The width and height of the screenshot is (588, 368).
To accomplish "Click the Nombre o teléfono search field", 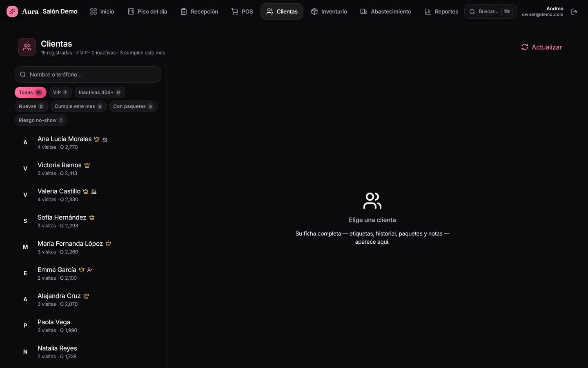I will tap(88, 74).
